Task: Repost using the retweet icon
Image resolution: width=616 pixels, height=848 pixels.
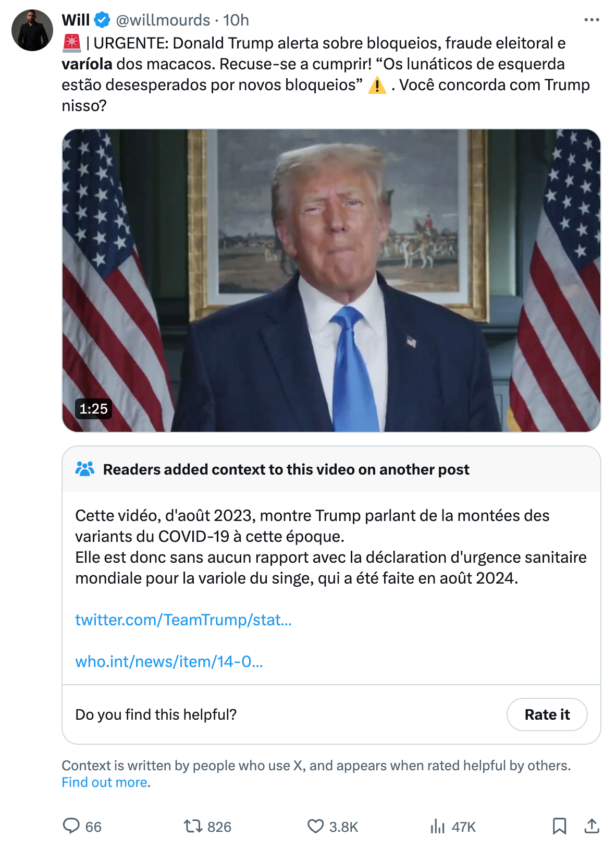Action: pos(193,826)
